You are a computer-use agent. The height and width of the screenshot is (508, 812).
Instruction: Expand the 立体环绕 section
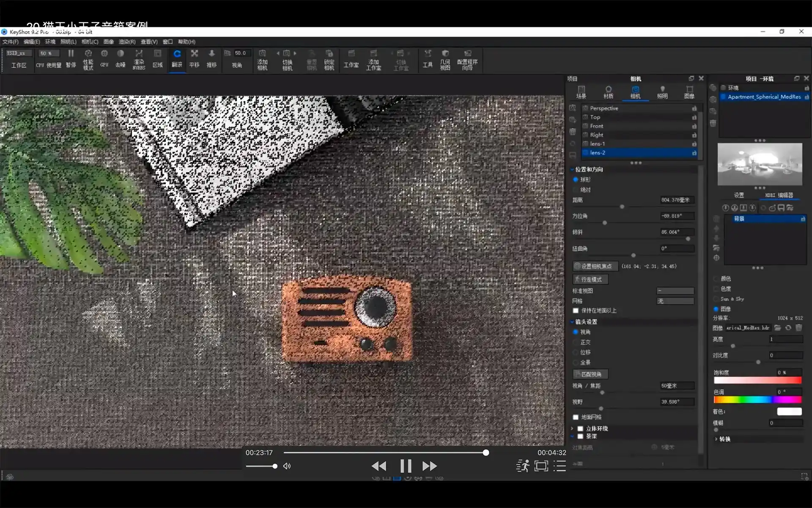572,428
